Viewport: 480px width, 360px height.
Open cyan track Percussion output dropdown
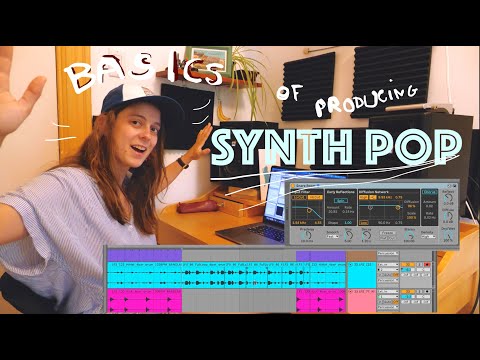tap(388, 280)
